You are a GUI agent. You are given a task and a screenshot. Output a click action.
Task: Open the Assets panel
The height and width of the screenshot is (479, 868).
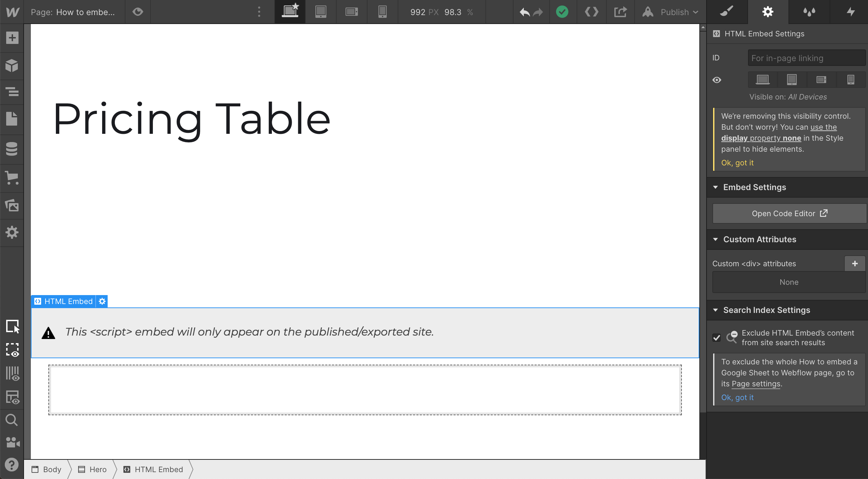[12, 206]
